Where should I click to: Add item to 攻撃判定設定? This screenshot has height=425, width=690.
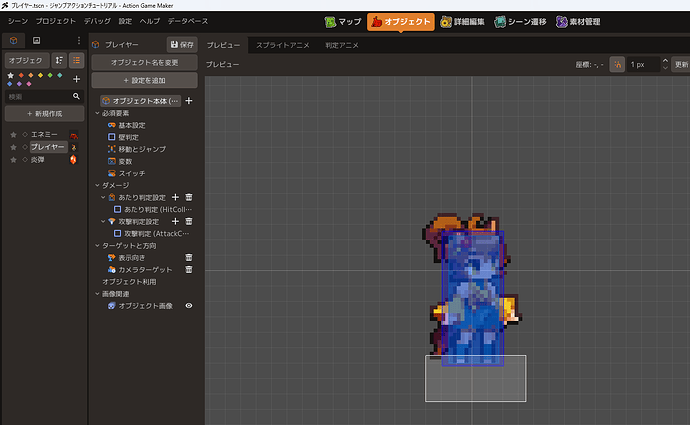[x=175, y=221]
